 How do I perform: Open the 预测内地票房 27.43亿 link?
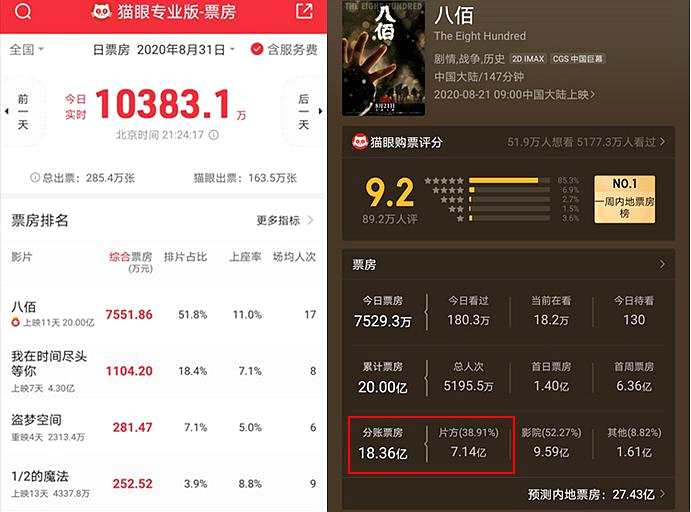tap(596, 494)
